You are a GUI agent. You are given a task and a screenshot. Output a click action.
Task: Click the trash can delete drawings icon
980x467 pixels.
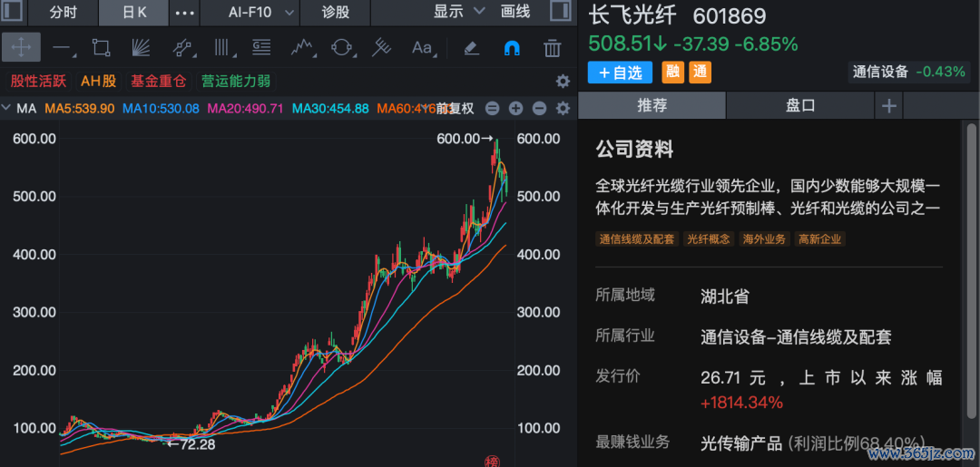click(552, 47)
